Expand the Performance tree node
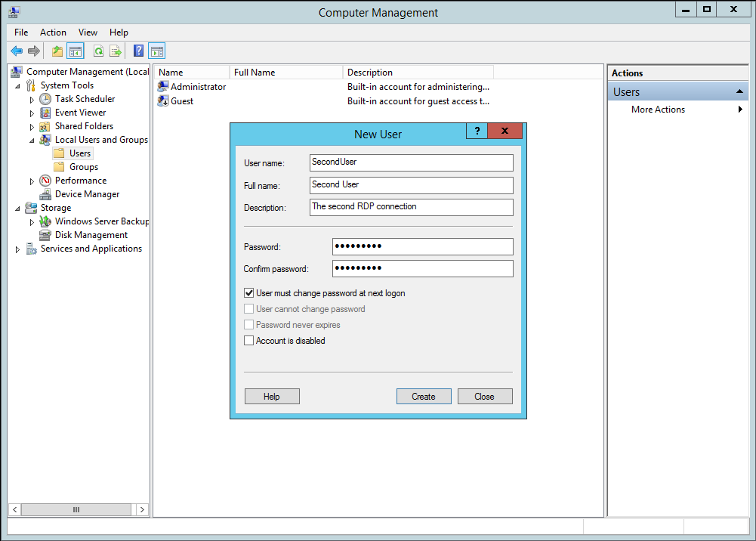 (32, 181)
